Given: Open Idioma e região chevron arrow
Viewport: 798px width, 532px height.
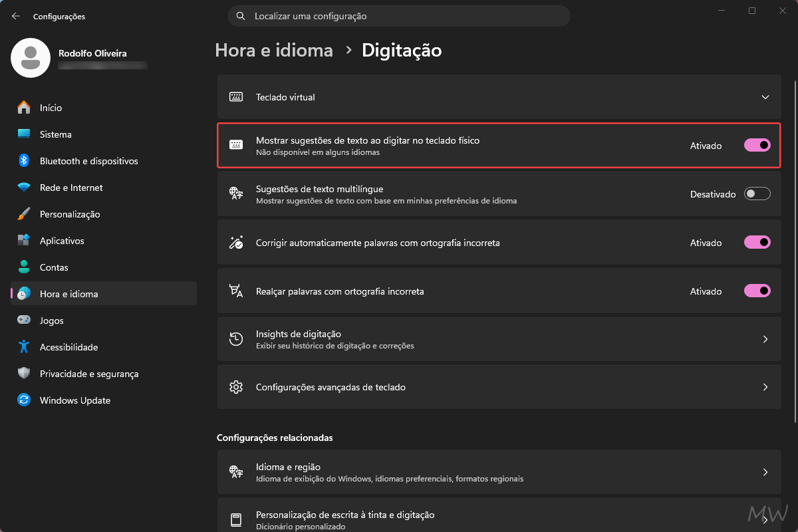Looking at the screenshot, I should pyautogui.click(x=765, y=472).
